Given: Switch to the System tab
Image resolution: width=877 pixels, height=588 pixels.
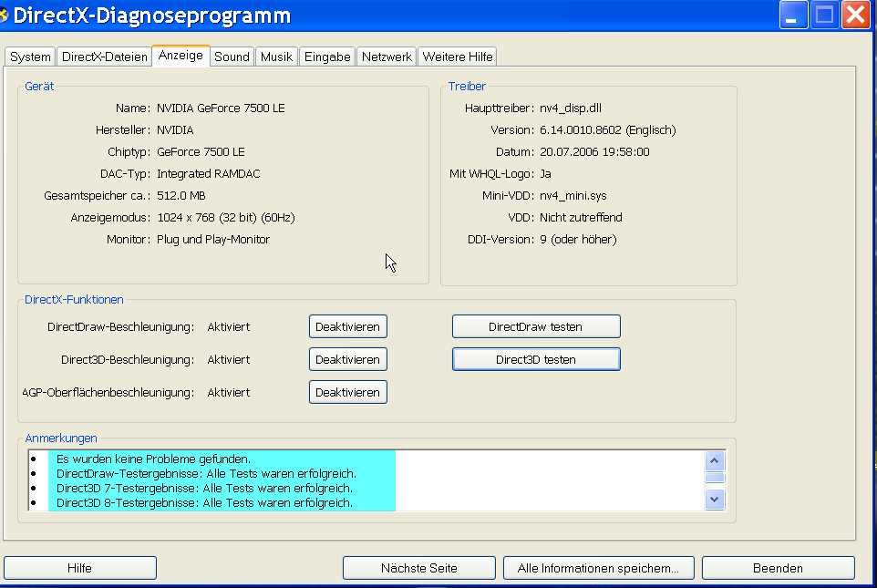Looking at the screenshot, I should [30, 57].
